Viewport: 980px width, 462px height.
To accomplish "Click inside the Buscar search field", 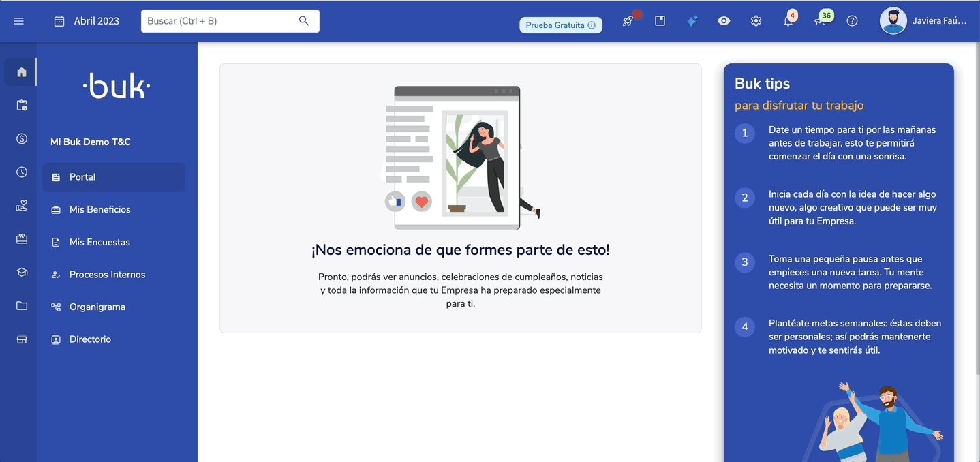I will click(x=225, y=20).
